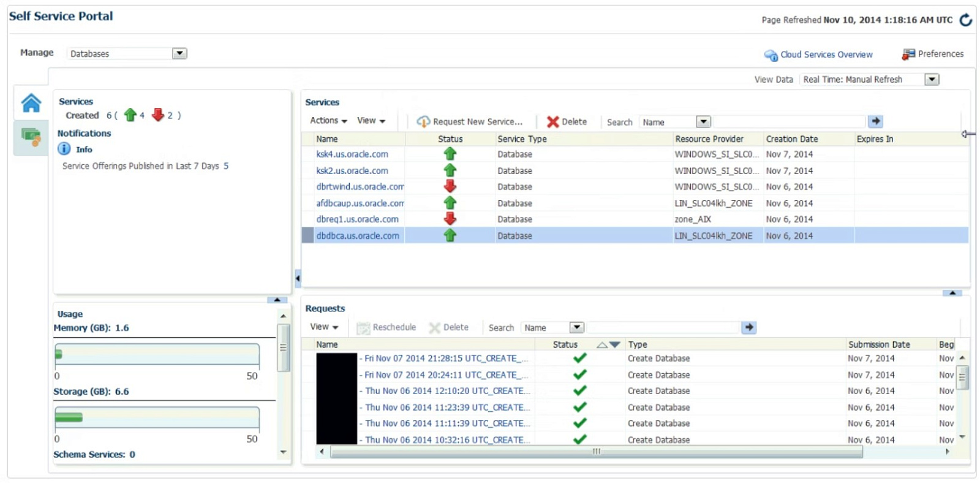Open the Requests View menu
This screenshot has width=980, height=483.
(324, 327)
